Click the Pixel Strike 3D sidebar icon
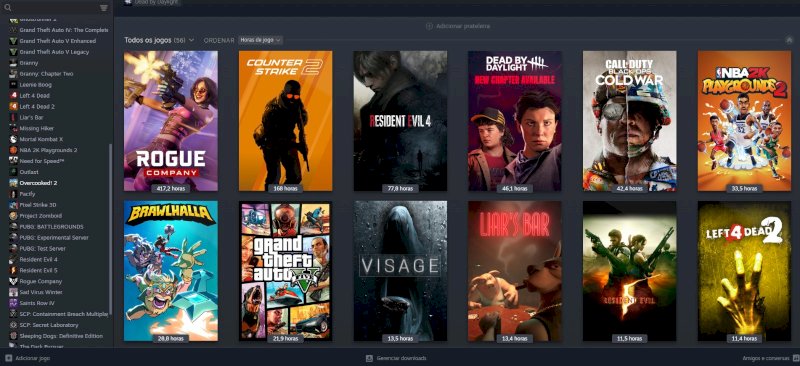This screenshot has height=366, width=800. tap(13, 205)
